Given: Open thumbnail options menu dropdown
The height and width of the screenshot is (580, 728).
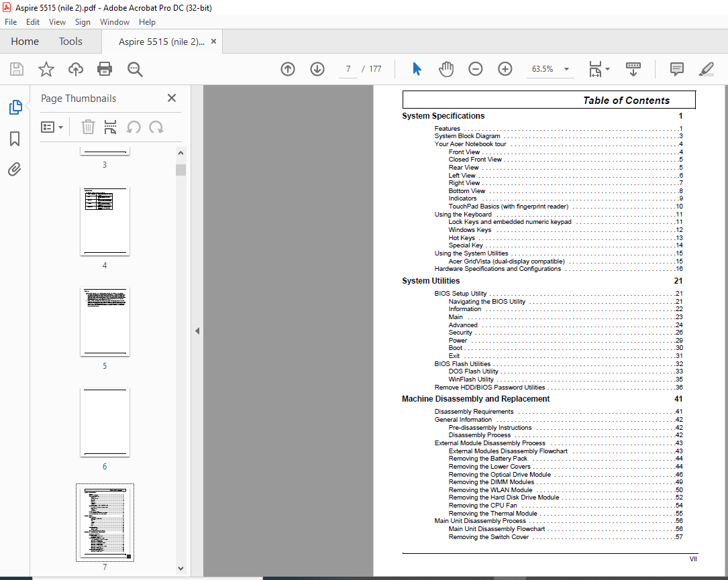Looking at the screenshot, I should click(x=52, y=127).
